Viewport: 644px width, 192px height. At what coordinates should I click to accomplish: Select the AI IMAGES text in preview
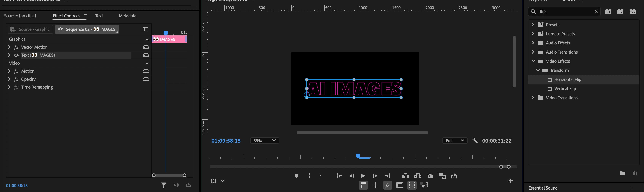354,89
